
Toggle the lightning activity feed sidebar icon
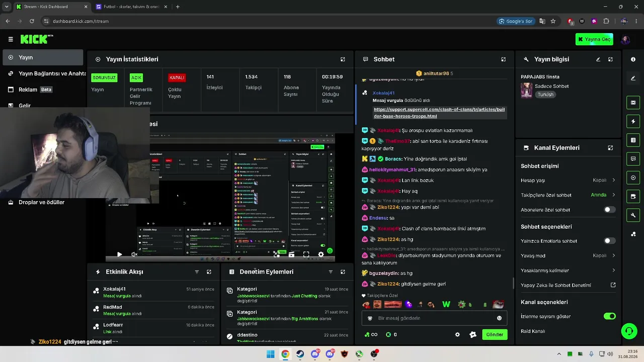click(633, 121)
